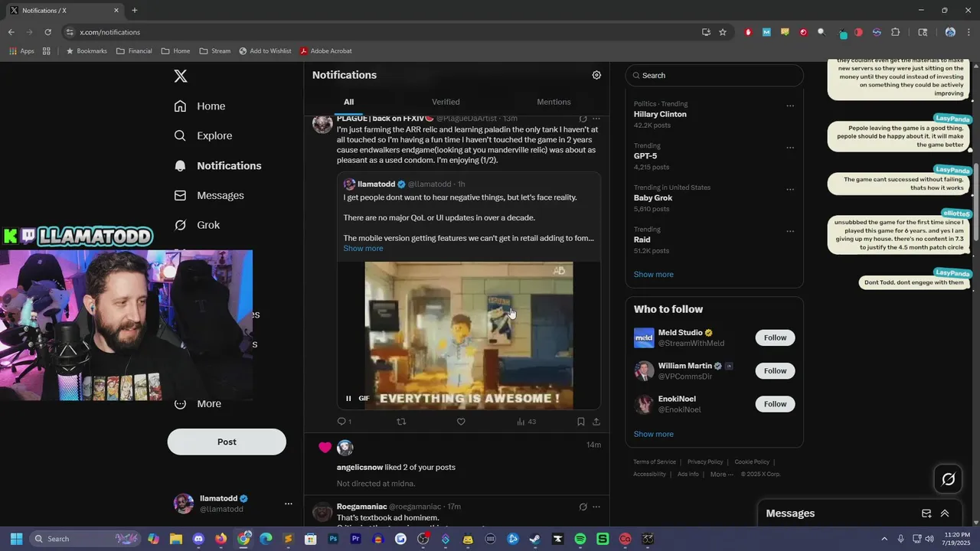This screenshot has height=551, width=980.
Task: Open floating Grok button
Action: coord(949,479)
